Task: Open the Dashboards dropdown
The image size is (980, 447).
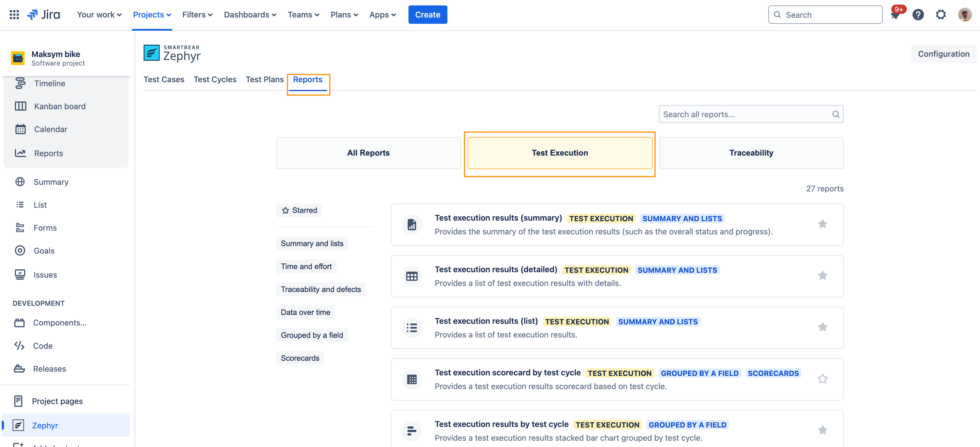Action: 250,15
